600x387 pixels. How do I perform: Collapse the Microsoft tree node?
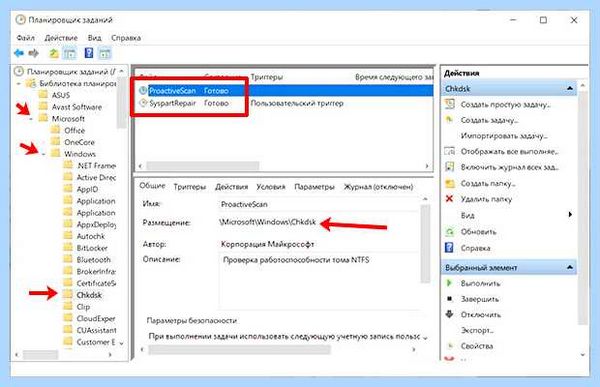(x=31, y=119)
